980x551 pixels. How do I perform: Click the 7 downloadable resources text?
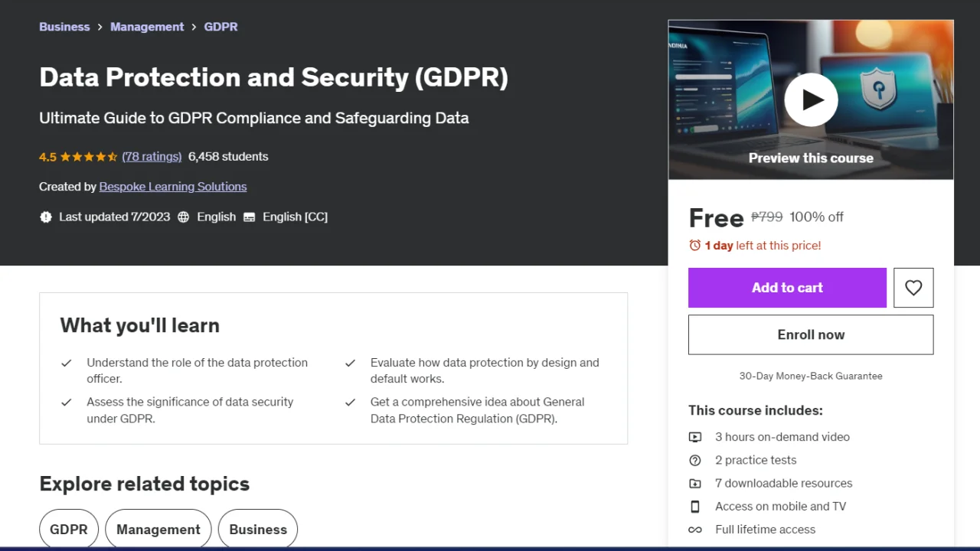pos(783,483)
